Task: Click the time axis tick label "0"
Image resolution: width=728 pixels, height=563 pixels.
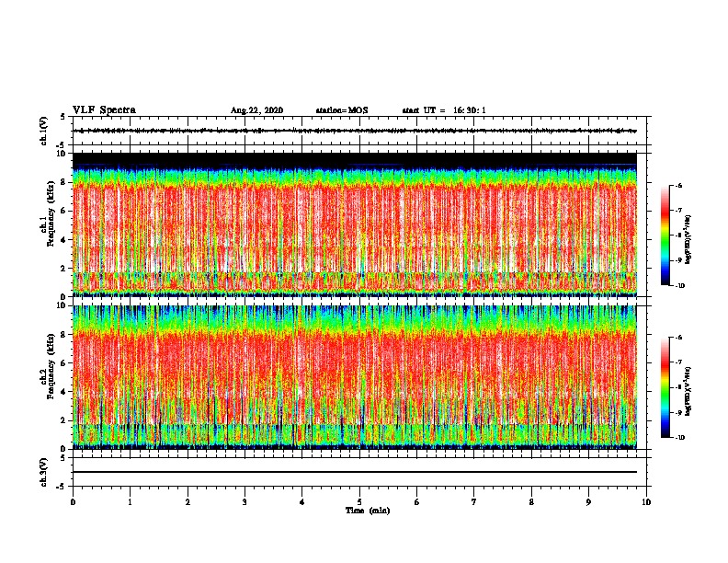Action: [x=73, y=502]
